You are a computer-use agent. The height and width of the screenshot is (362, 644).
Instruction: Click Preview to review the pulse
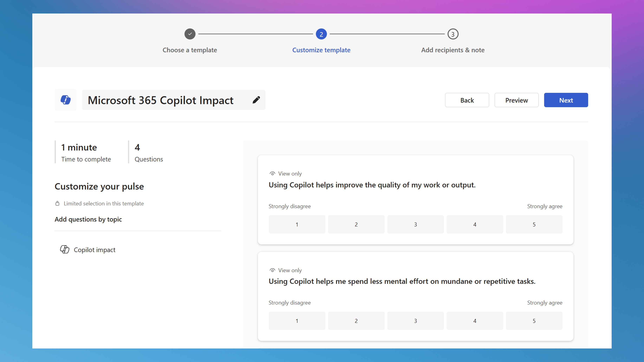[x=516, y=100]
